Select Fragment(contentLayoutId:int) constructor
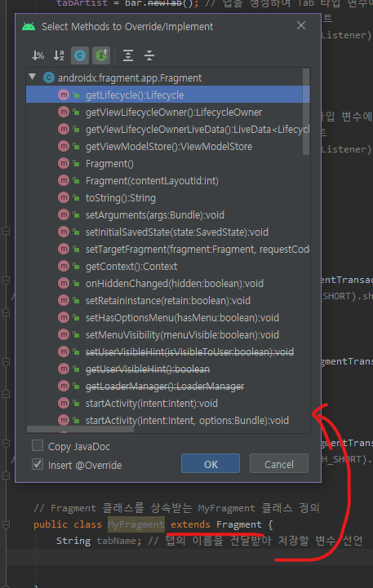Image resolution: width=373 pixels, height=588 pixels. [x=168, y=181]
